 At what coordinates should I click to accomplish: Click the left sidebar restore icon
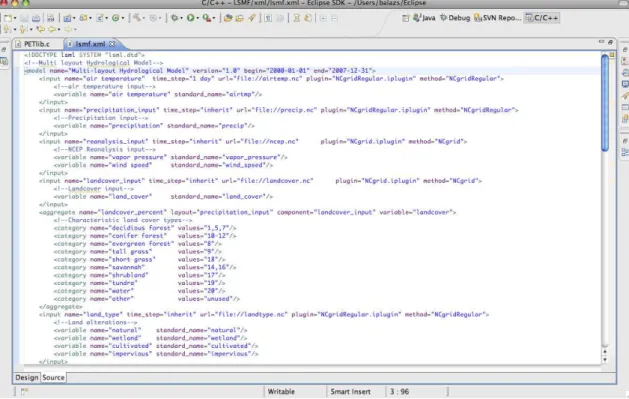pyautogui.click(x=4, y=49)
